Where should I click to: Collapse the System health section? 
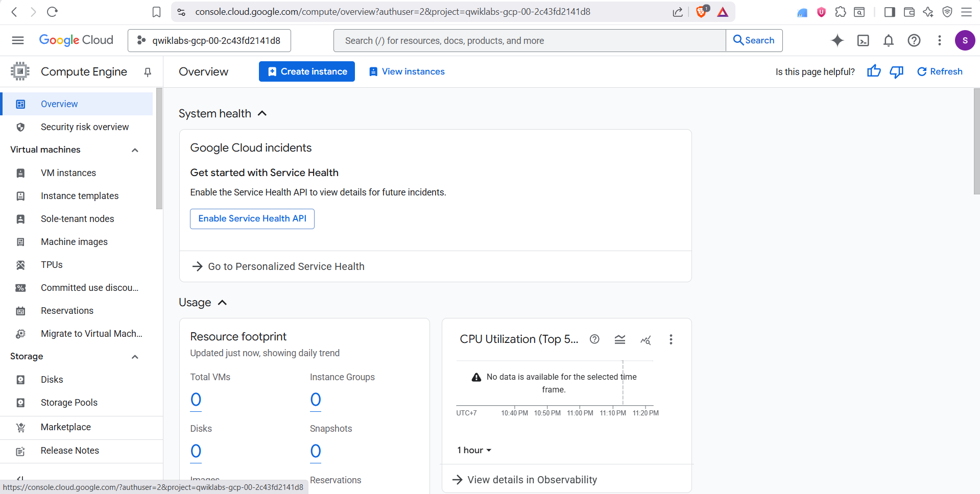(262, 113)
